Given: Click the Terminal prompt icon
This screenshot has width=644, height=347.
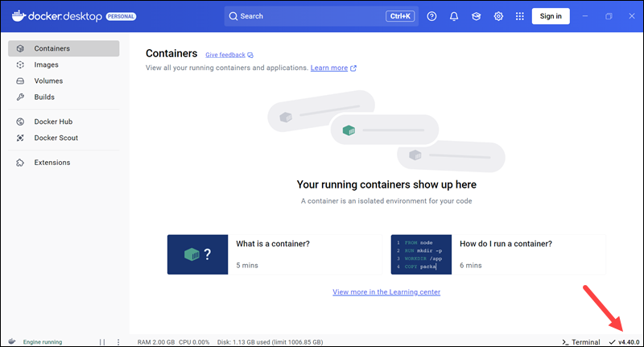Looking at the screenshot, I should (x=566, y=342).
